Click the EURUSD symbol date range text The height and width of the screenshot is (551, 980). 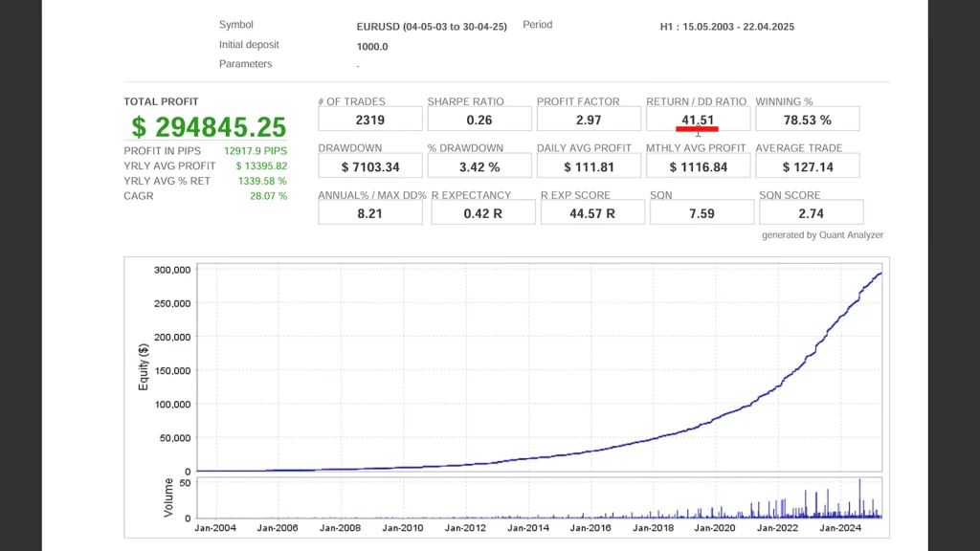tap(432, 27)
